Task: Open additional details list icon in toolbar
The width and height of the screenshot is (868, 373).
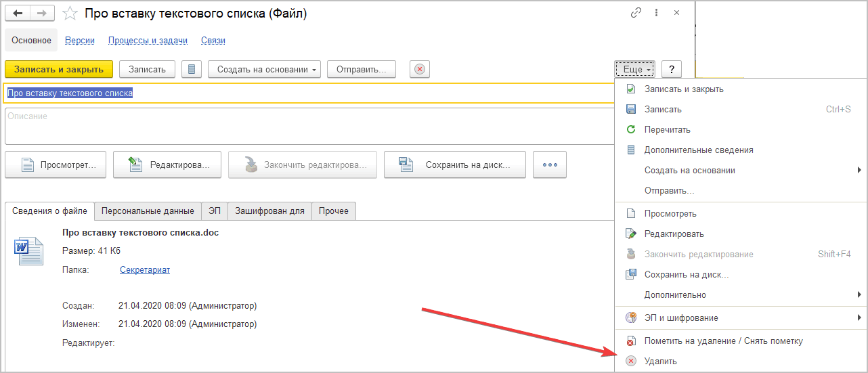Action: tap(192, 69)
